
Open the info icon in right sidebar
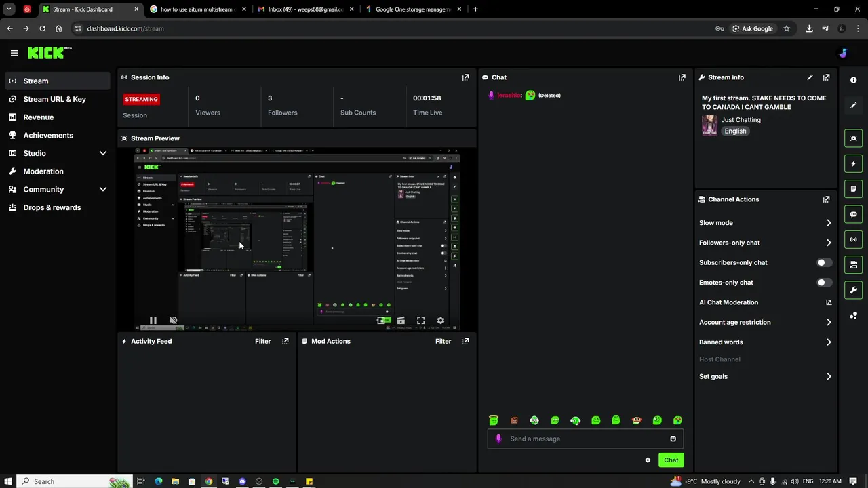pyautogui.click(x=853, y=80)
